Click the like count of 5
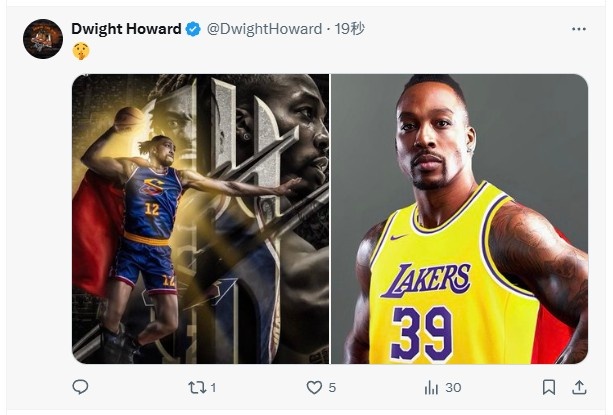This screenshot has width=613, height=415. [x=331, y=388]
